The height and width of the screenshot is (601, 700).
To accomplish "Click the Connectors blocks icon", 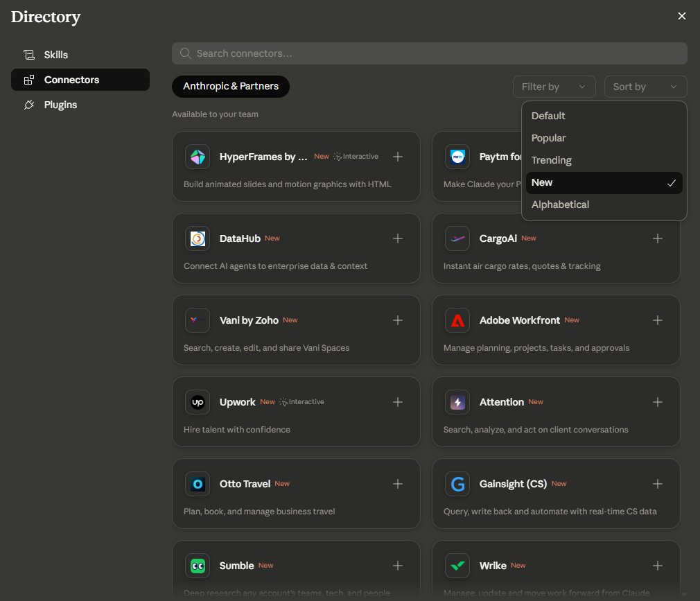I will [29, 80].
